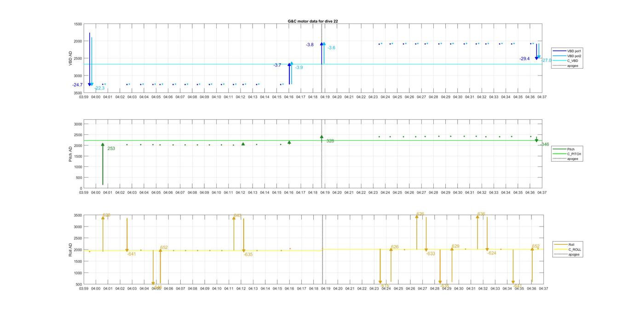Viewport: 644px width, 319px height.
Task: Click the '328' pitch data label
Action: point(330,141)
